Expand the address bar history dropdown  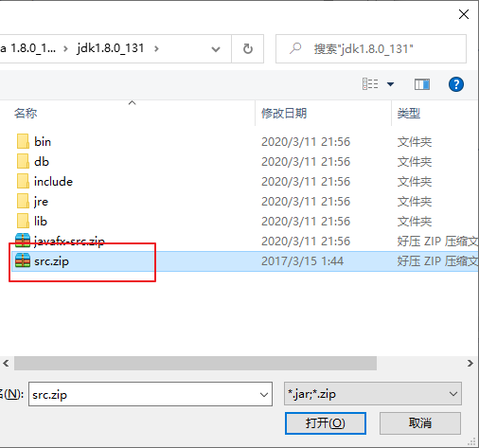pyautogui.click(x=216, y=49)
